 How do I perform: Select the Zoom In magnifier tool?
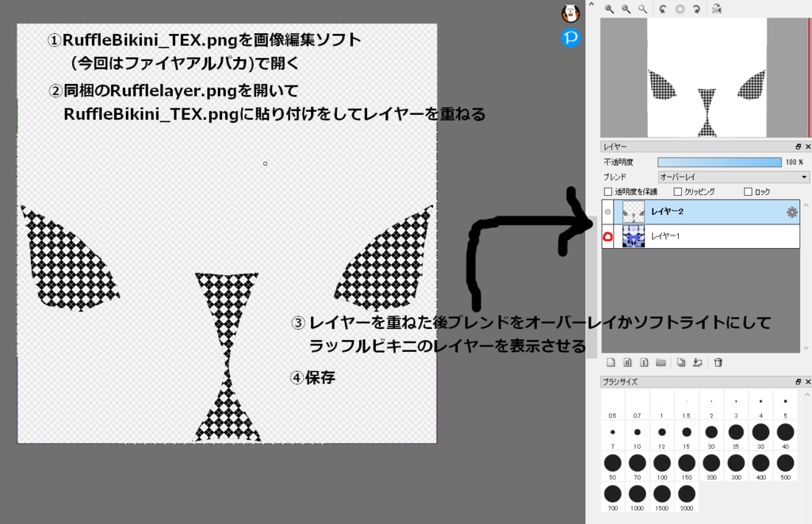tap(609, 9)
